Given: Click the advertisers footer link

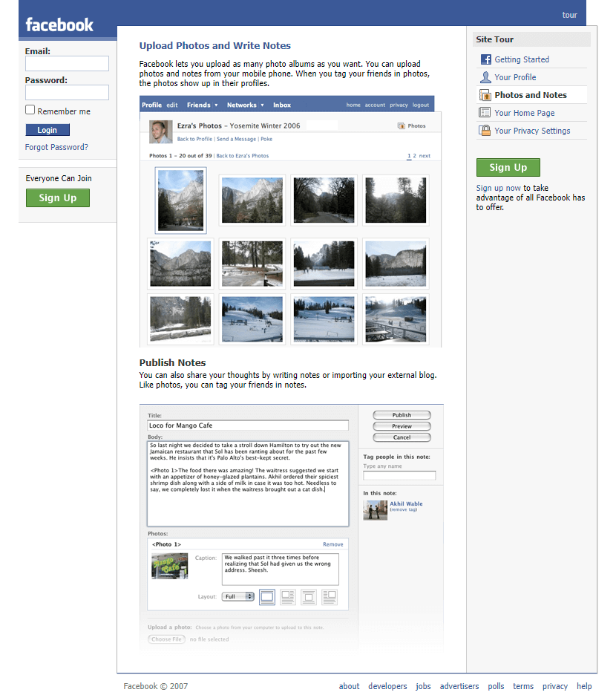Looking at the screenshot, I should pyautogui.click(x=459, y=686).
